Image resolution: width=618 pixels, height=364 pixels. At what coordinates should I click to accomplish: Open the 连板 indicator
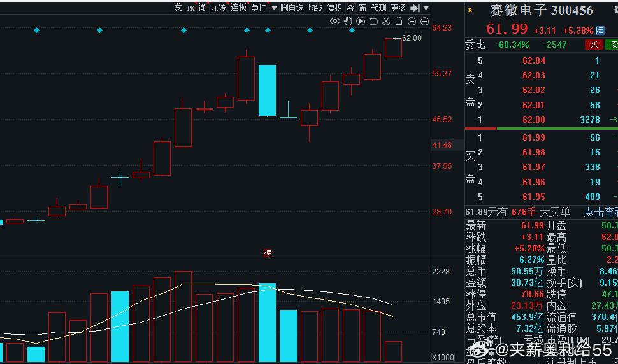pyautogui.click(x=238, y=8)
